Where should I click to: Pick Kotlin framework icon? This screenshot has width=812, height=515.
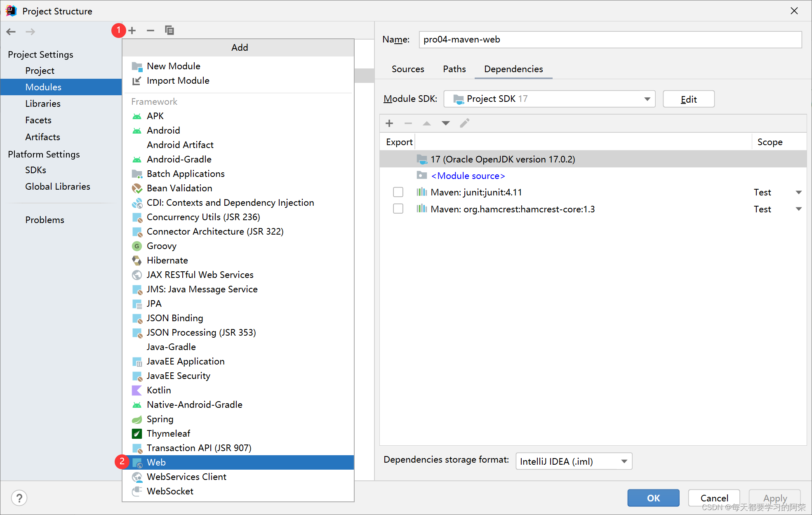(137, 390)
